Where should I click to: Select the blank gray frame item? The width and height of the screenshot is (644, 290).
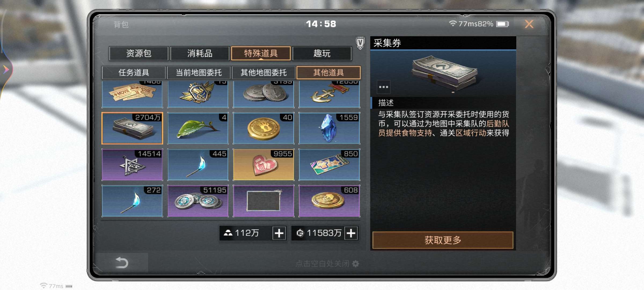click(x=264, y=201)
